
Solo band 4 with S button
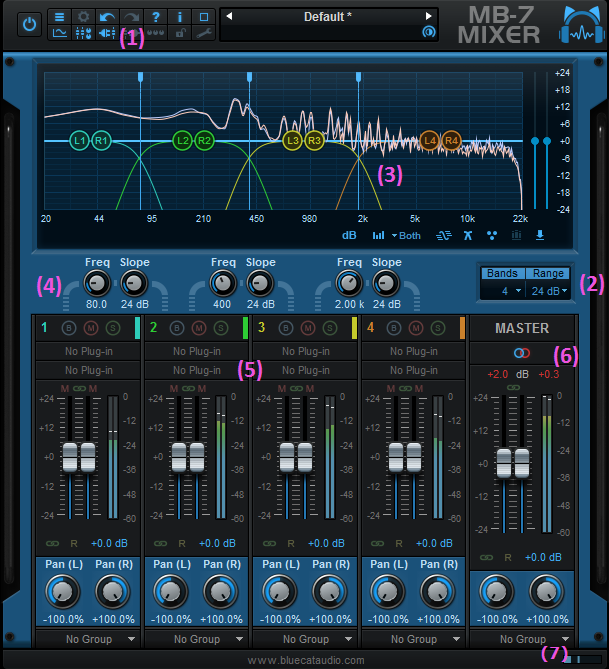point(438,328)
